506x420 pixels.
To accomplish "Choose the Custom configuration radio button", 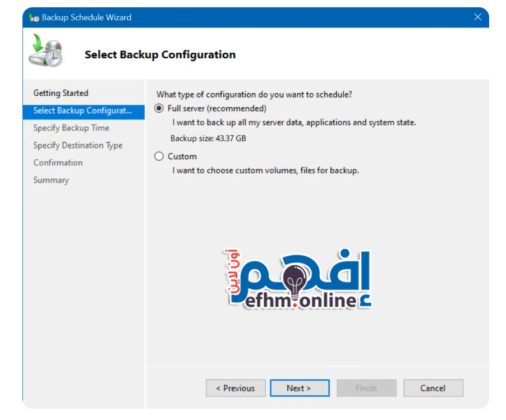I will [x=159, y=157].
